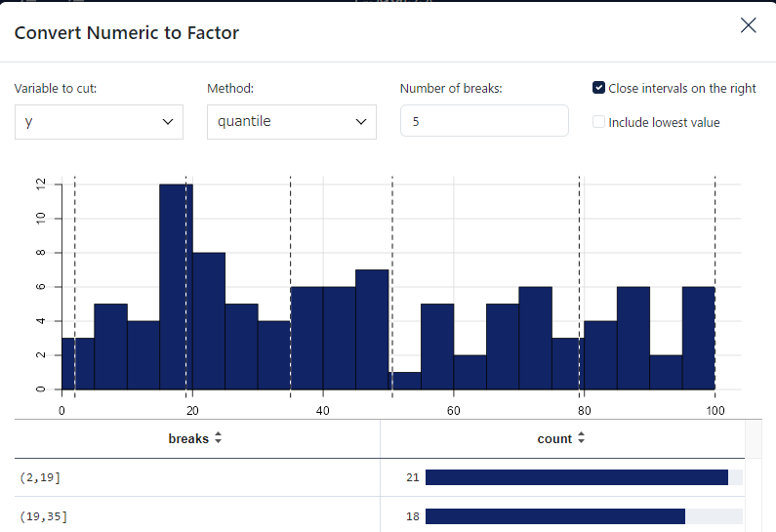
Task: Click the dashed break line near 50
Action: pos(392,287)
